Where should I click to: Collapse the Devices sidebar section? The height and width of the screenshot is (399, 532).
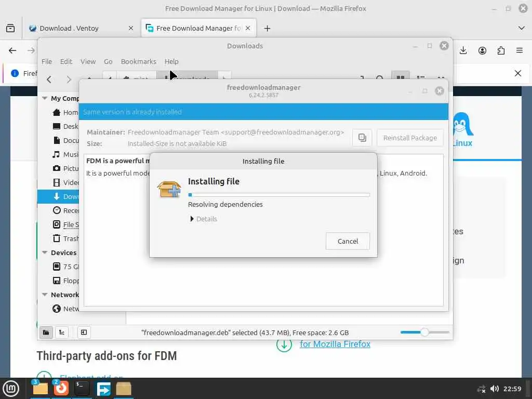pos(45,252)
